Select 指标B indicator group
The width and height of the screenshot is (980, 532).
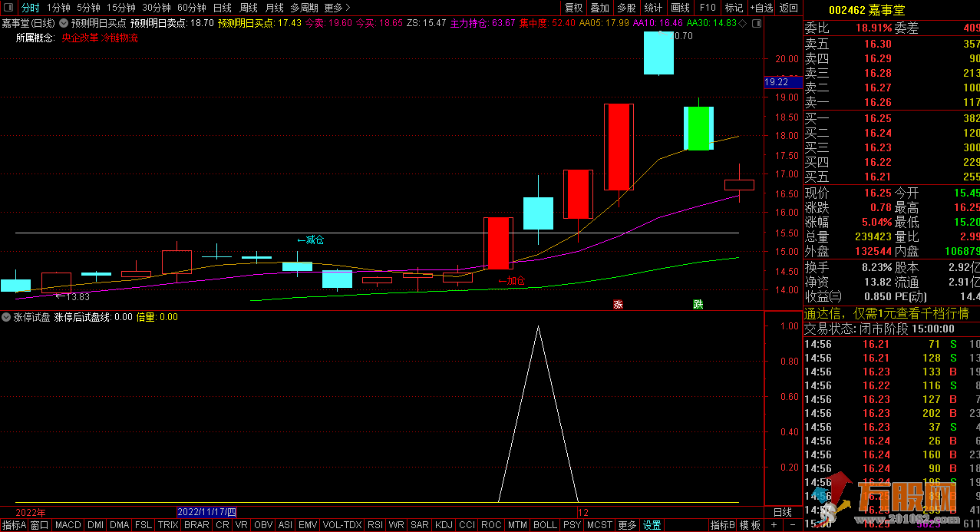pyautogui.click(x=723, y=525)
